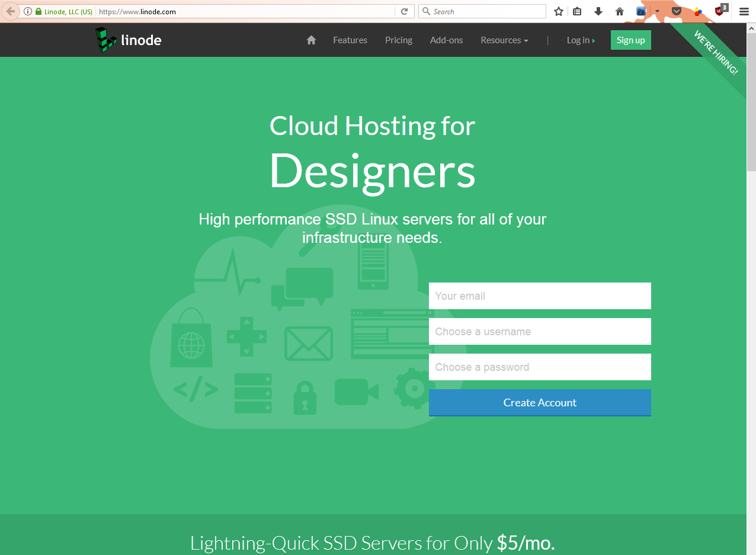This screenshot has height=555, width=756.
Task: Focus the Choose a username field
Action: (x=540, y=331)
